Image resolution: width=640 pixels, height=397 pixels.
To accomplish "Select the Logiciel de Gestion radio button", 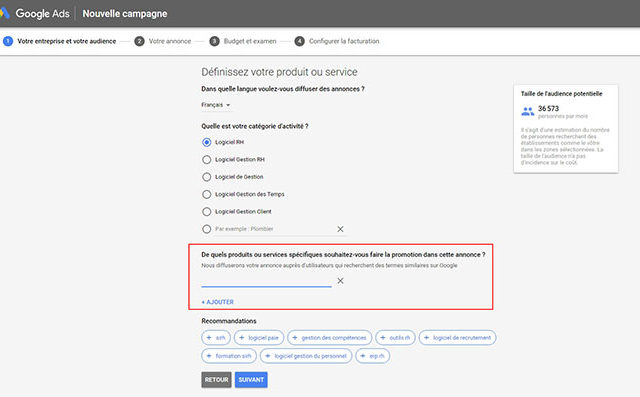I will click(x=207, y=177).
